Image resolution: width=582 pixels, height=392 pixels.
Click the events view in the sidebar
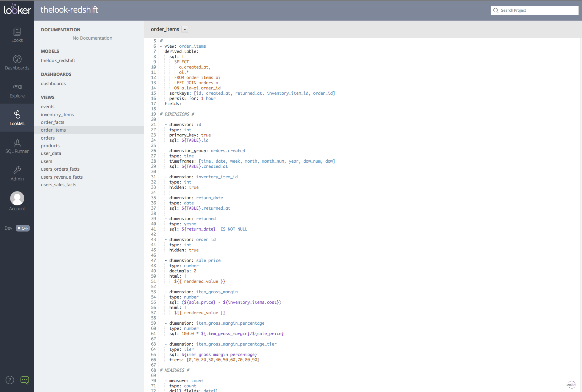[47, 106]
